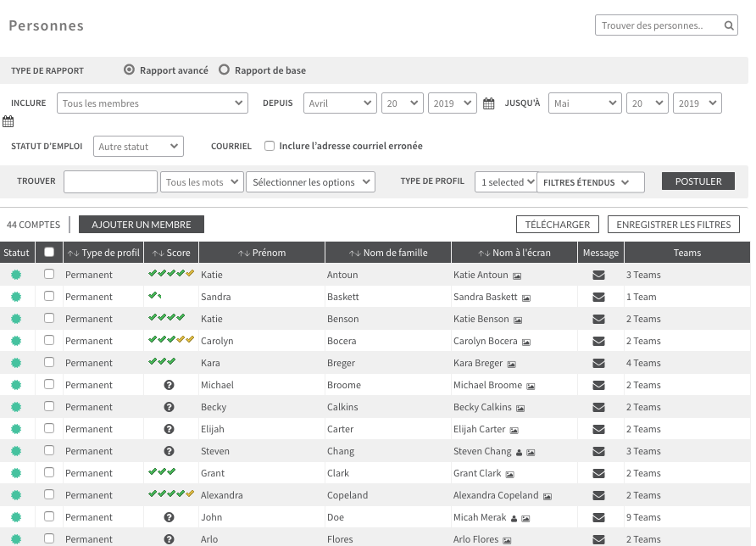Select the Rapport de base radio button
Viewport: 756px width, 546px height.
pyautogui.click(x=224, y=70)
